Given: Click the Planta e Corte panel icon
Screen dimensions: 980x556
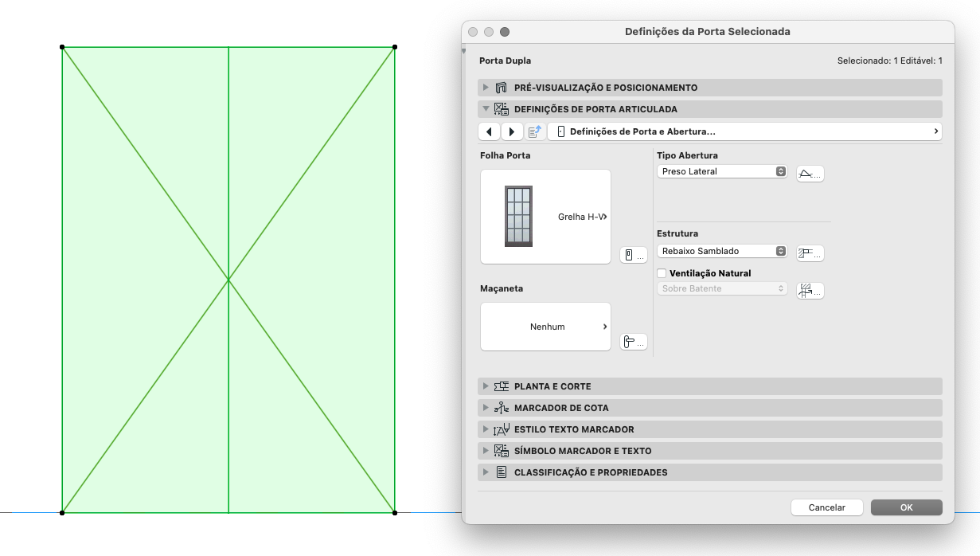Looking at the screenshot, I should [502, 386].
